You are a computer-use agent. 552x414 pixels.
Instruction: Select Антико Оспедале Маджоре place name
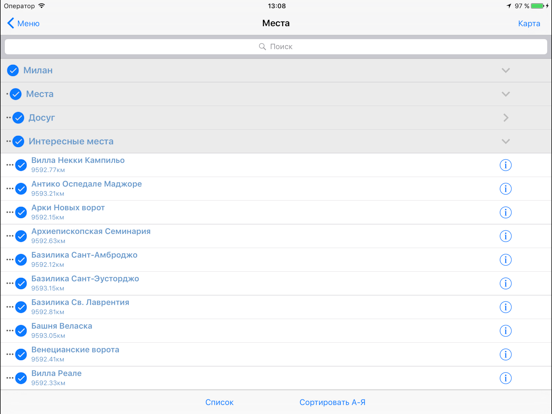(x=87, y=184)
